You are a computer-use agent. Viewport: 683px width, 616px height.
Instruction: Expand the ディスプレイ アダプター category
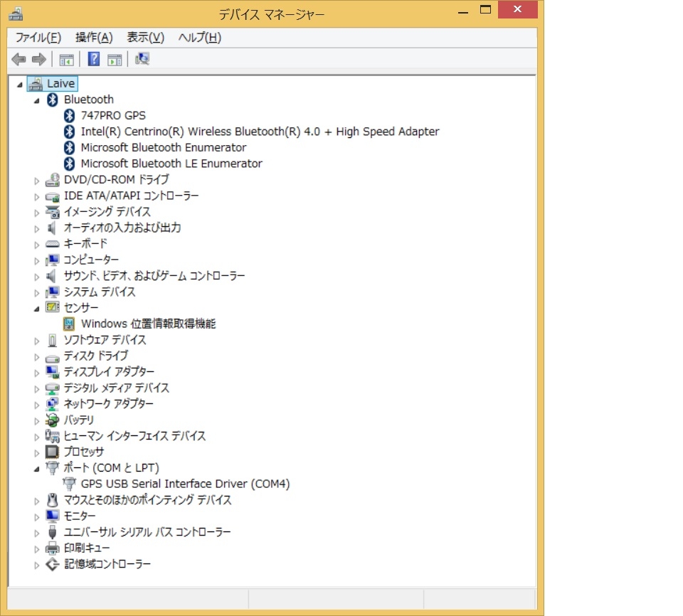36,373
